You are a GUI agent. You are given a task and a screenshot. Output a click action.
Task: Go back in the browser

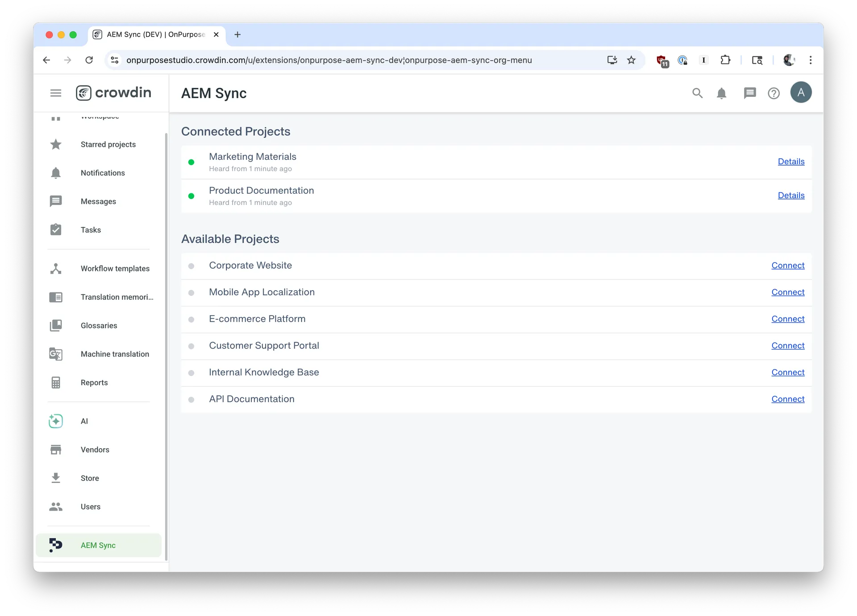tap(46, 60)
